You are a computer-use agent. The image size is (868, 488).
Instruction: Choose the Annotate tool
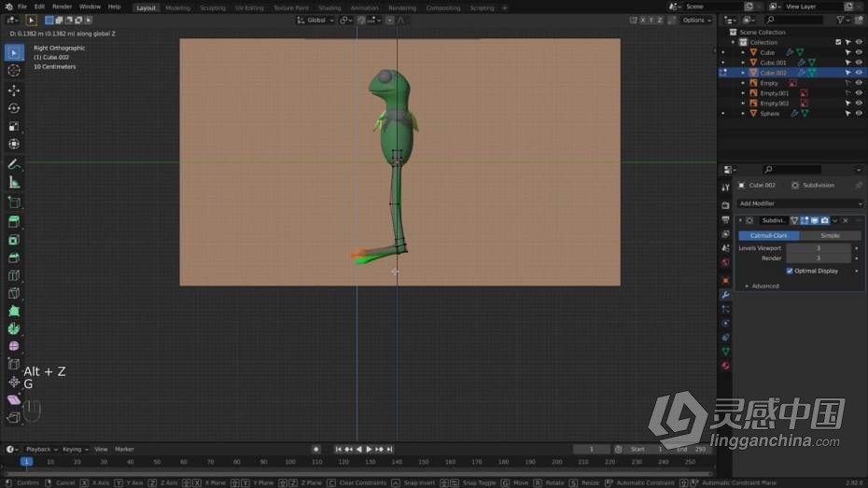click(14, 164)
